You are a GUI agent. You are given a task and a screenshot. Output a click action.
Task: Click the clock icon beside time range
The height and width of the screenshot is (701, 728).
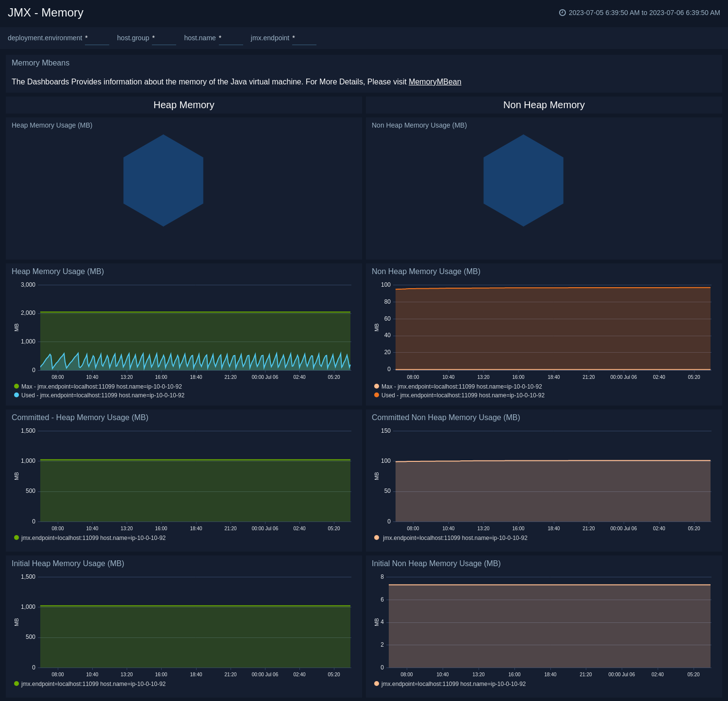[x=563, y=13]
